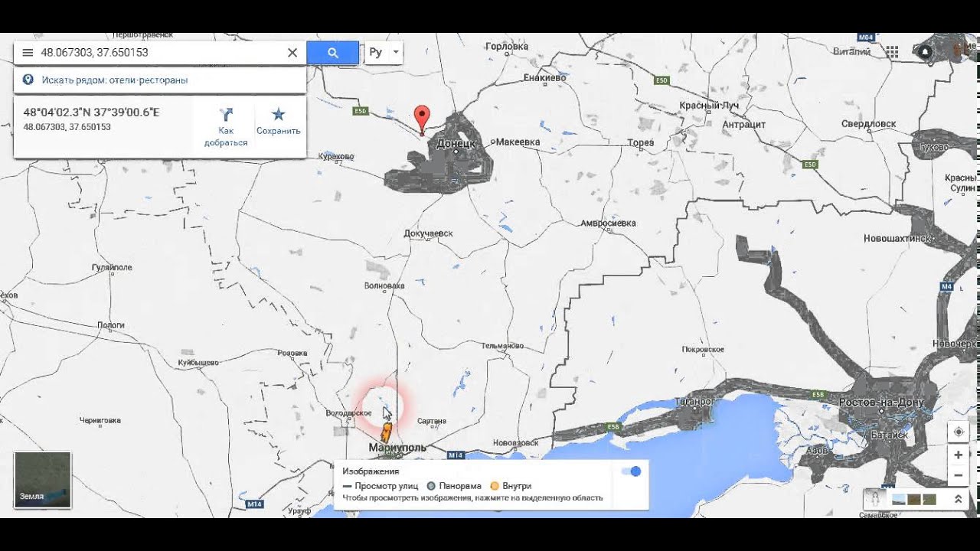This screenshot has height=551, width=980.
Task: Click the coordinates search input field
Action: pos(161,53)
